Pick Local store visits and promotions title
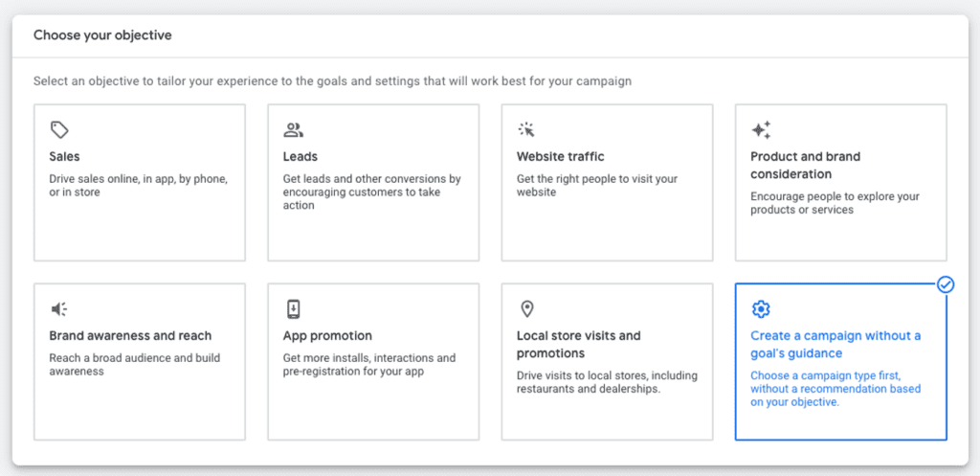Image resolution: width=980 pixels, height=476 pixels. pos(579,345)
